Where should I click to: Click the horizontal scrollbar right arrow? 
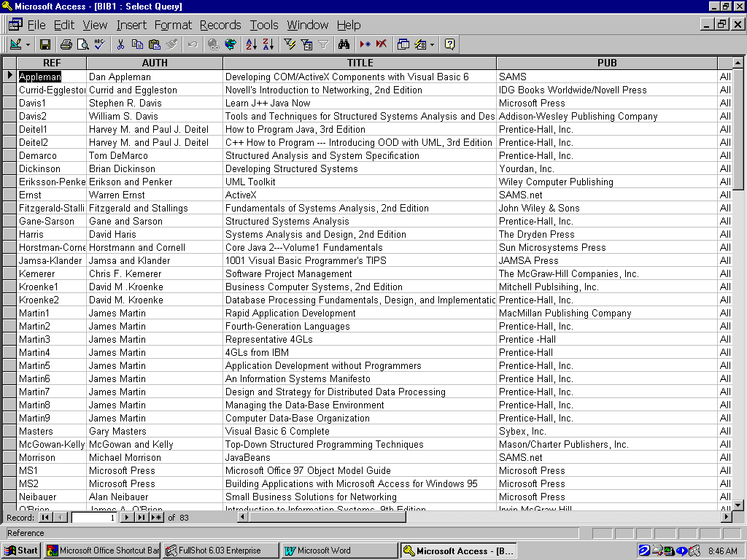click(x=727, y=517)
